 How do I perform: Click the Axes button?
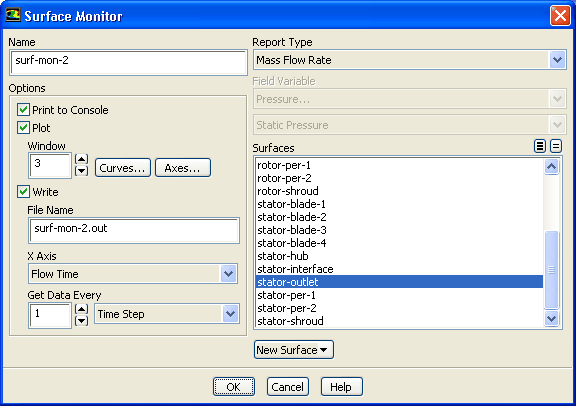click(183, 168)
